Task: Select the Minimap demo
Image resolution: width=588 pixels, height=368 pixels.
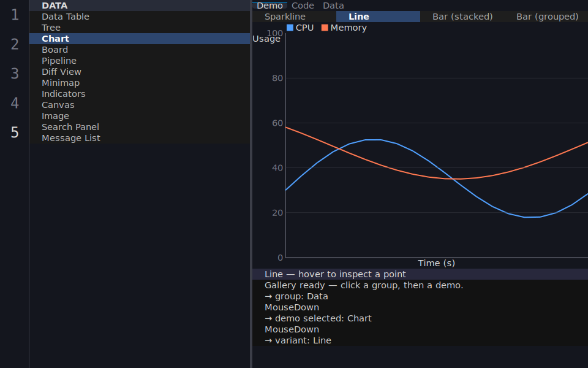Action: [x=140, y=83]
